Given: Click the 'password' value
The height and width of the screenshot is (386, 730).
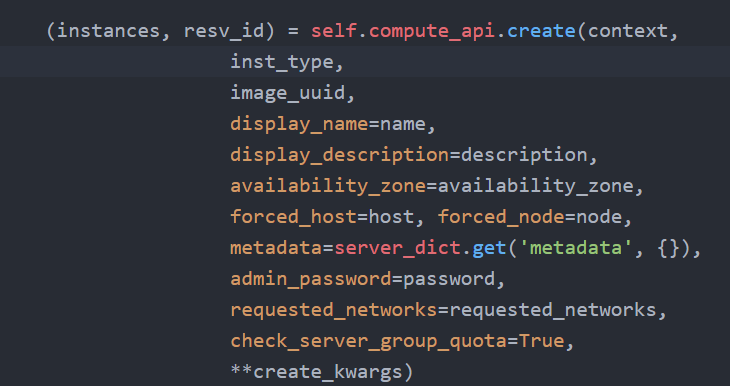Looking at the screenshot, I should pyautogui.click(x=449, y=279).
